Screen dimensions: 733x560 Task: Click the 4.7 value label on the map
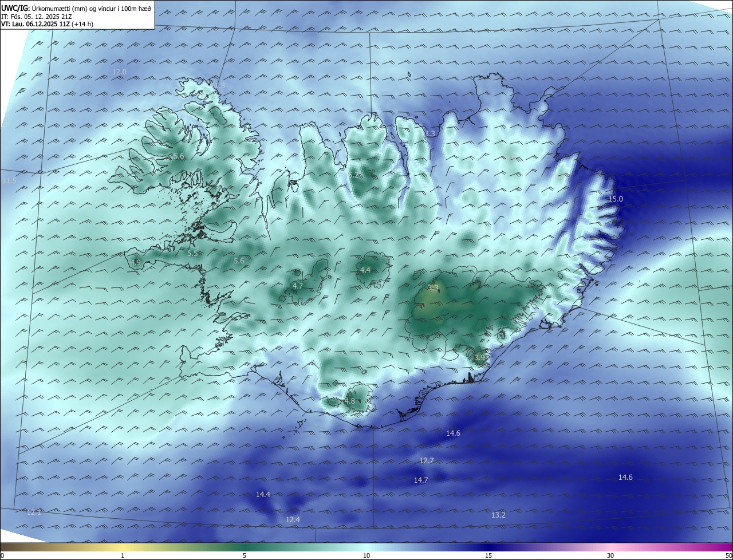(298, 286)
